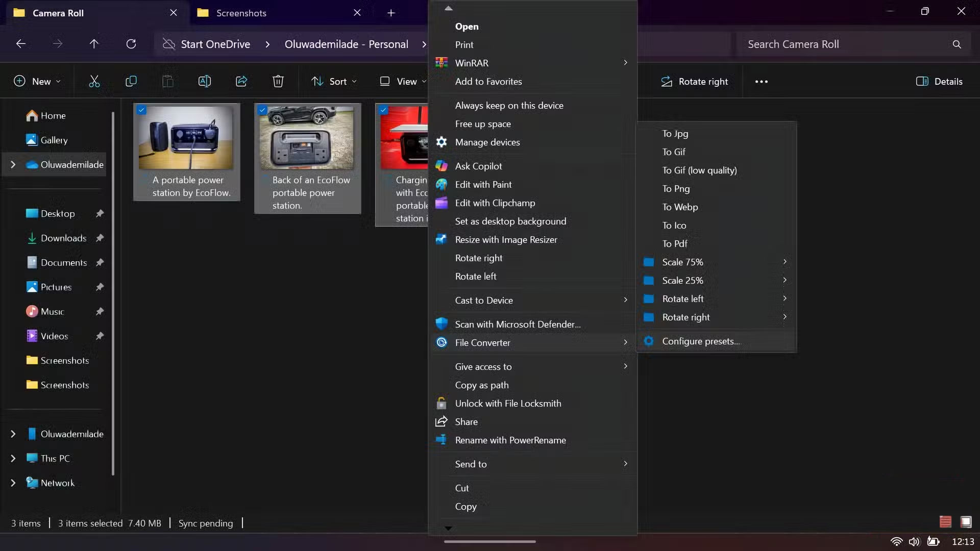Click Configure presets option
This screenshot has height=551, width=980.
700,341
